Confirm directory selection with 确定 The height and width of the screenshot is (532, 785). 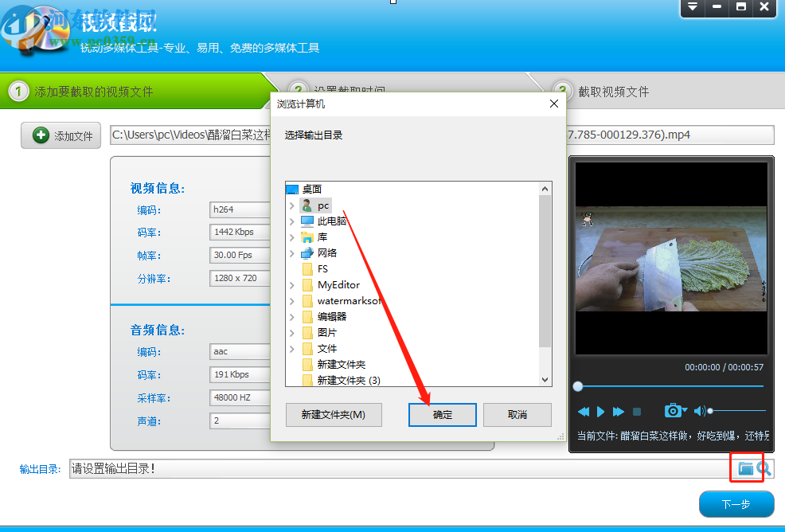pos(442,414)
